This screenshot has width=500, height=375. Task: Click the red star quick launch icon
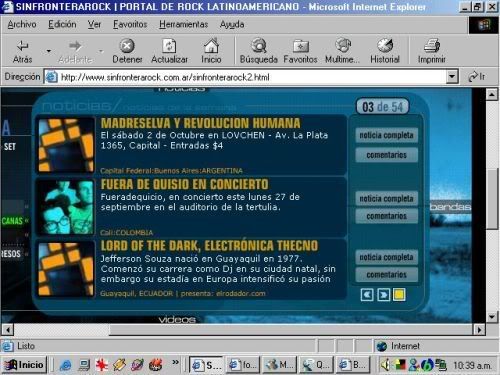pos(101,365)
